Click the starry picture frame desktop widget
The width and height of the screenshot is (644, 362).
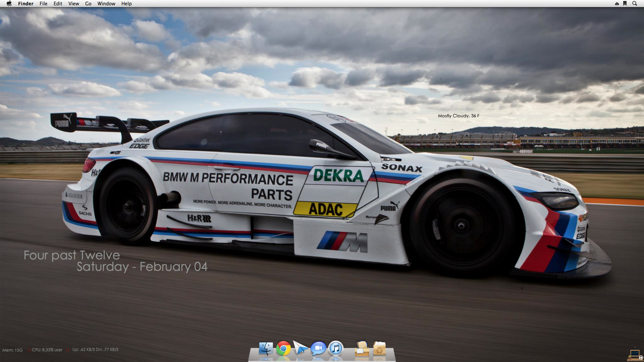tap(635, 353)
